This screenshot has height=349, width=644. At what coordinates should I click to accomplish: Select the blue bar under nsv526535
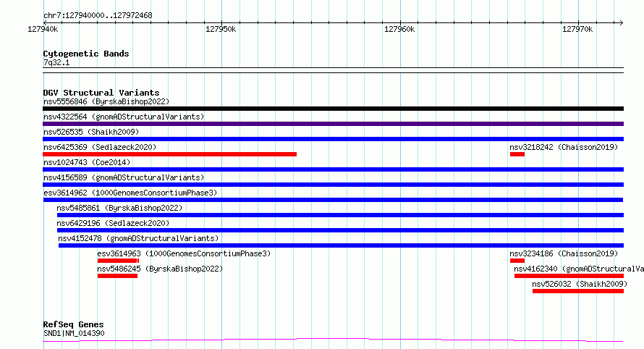coord(333,139)
